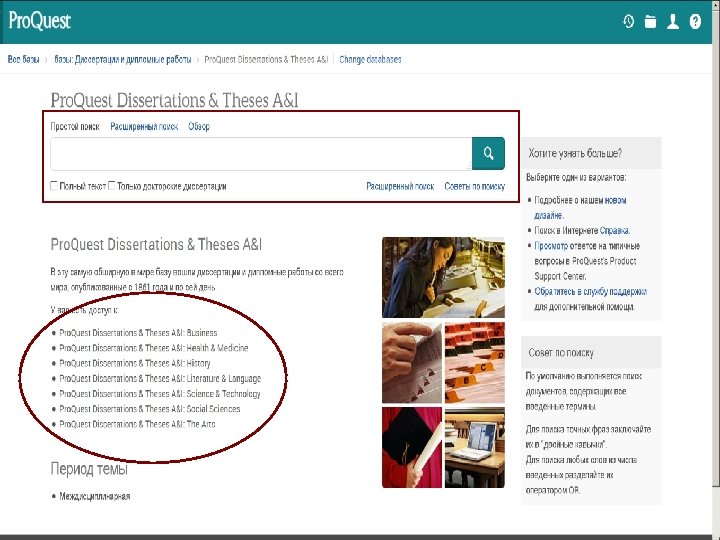
Task: Click the laptop on desk photo
Action: click(475, 447)
